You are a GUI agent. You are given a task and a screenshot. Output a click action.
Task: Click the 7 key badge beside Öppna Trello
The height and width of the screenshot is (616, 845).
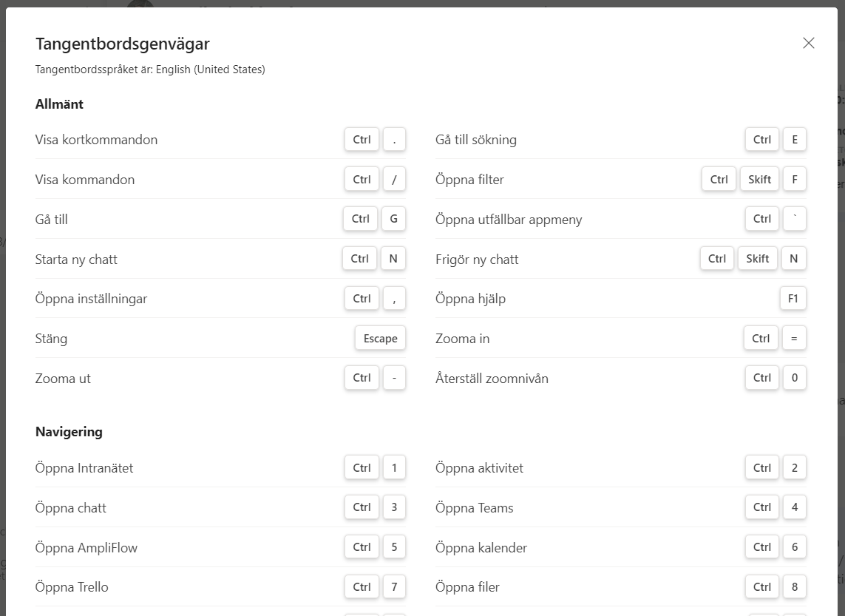[394, 587]
